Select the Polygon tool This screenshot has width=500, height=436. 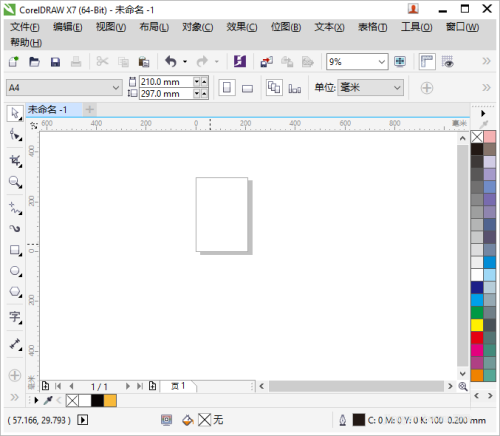(x=15, y=292)
